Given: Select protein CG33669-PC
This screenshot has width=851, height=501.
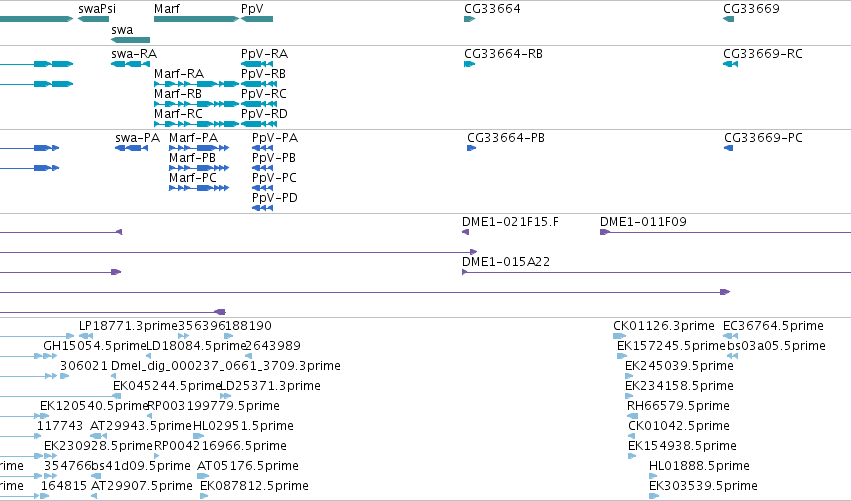Looking at the screenshot, I should [x=728, y=148].
